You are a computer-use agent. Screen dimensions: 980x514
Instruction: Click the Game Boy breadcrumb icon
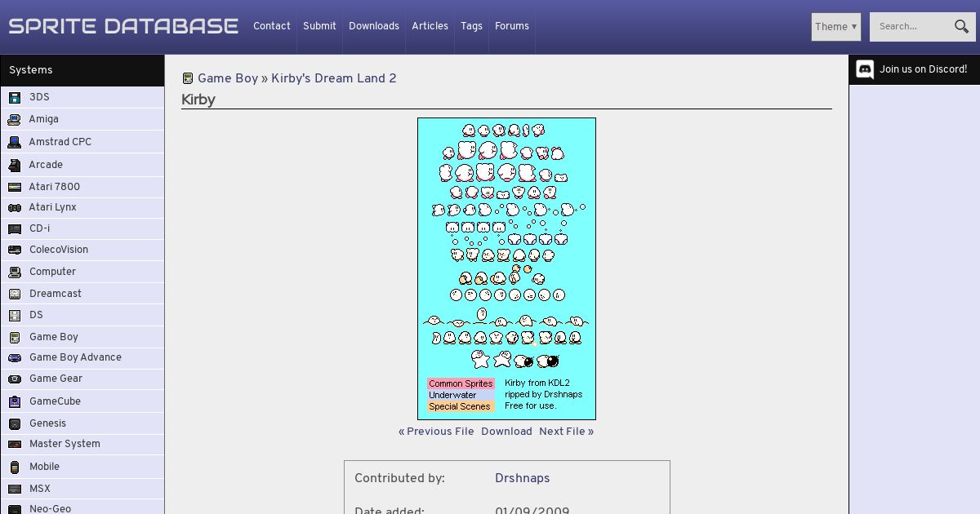[188, 78]
